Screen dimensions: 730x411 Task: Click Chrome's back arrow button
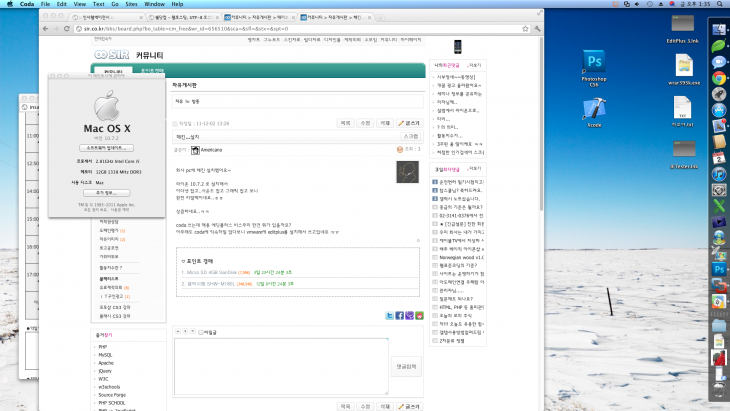[45, 28]
